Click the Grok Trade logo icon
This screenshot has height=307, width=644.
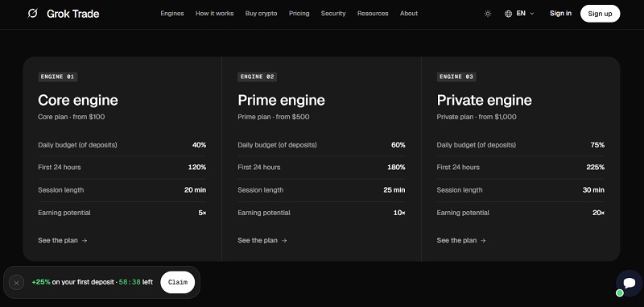[x=32, y=14]
